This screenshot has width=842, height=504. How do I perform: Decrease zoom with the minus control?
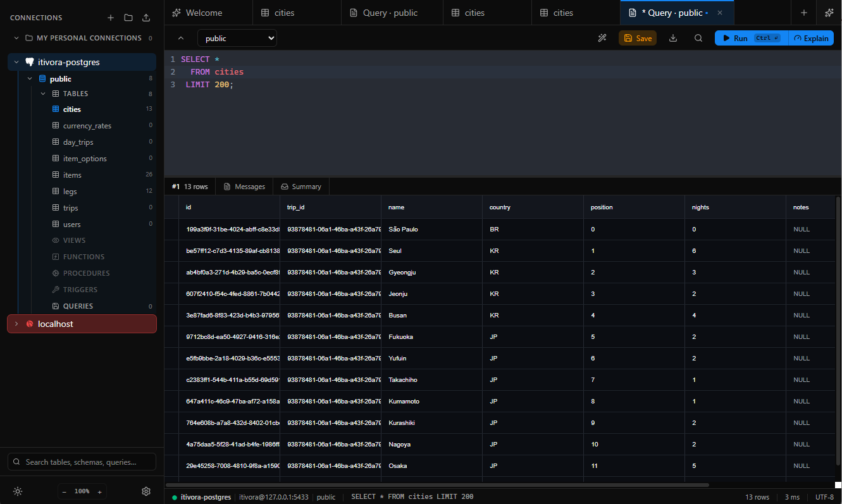pyautogui.click(x=65, y=491)
